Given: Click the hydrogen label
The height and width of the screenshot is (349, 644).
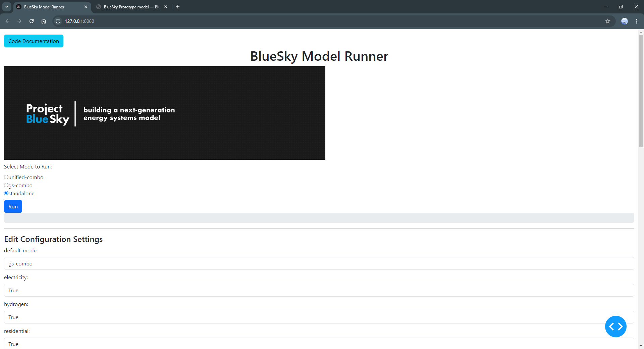Looking at the screenshot, I should 16,304.
